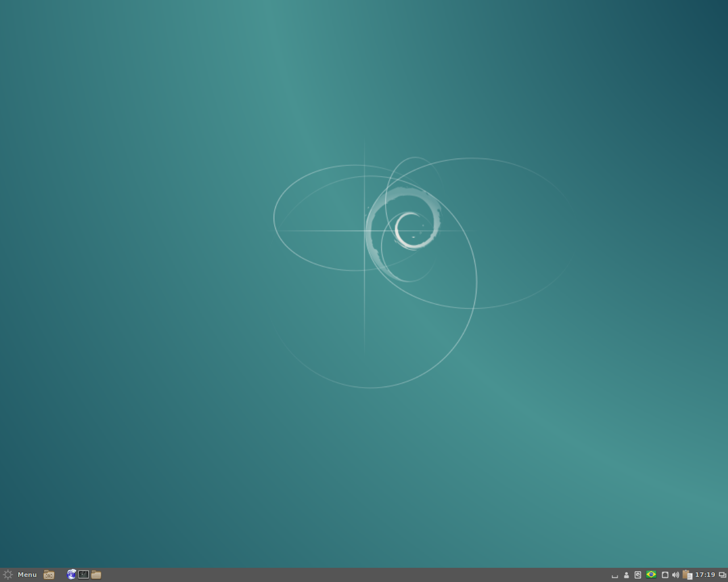Open the disk drive tray icon
The height and width of the screenshot is (582, 728).
638,575
